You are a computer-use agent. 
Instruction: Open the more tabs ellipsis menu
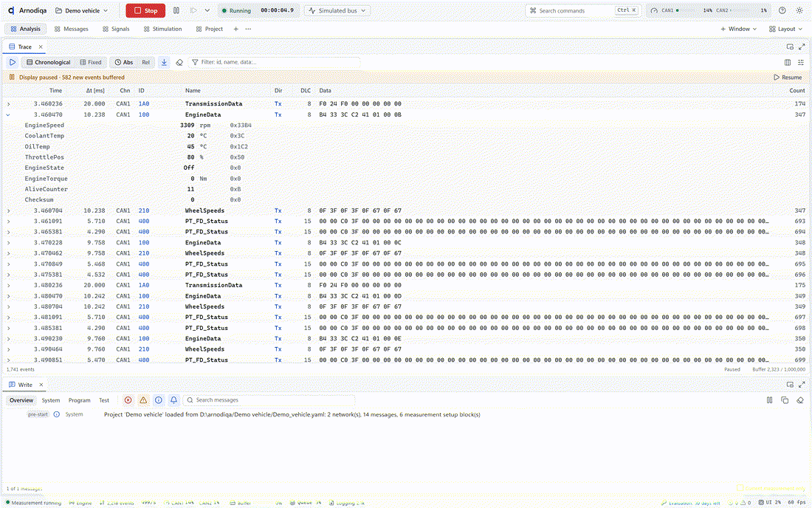point(248,29)
